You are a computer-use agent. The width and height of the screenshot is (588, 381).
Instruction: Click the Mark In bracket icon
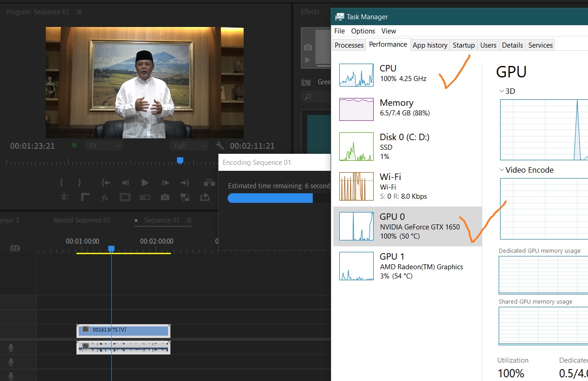[x=61, y=183]
